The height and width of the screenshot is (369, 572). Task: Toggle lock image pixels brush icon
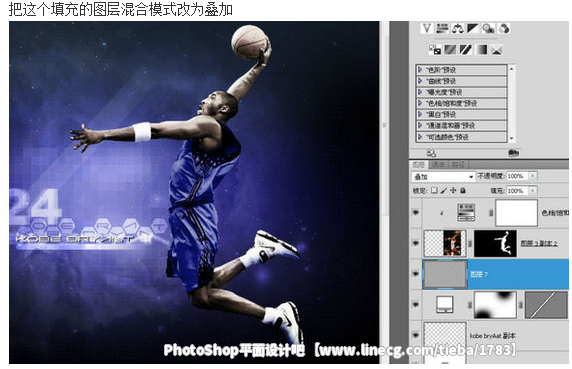pyautogui.click(x=444, y=190)
